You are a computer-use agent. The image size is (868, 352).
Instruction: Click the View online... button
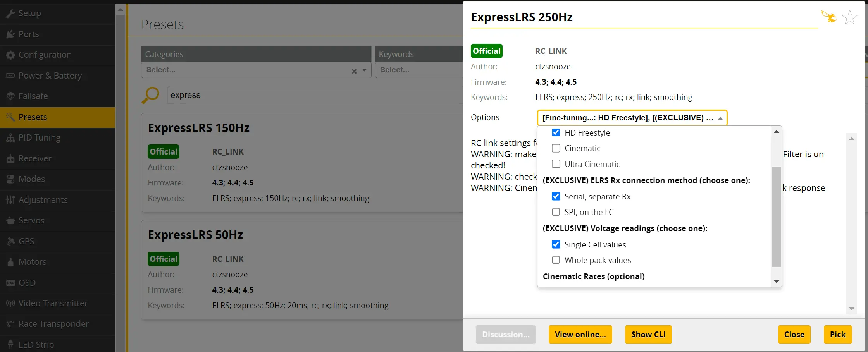pos(580,335)
